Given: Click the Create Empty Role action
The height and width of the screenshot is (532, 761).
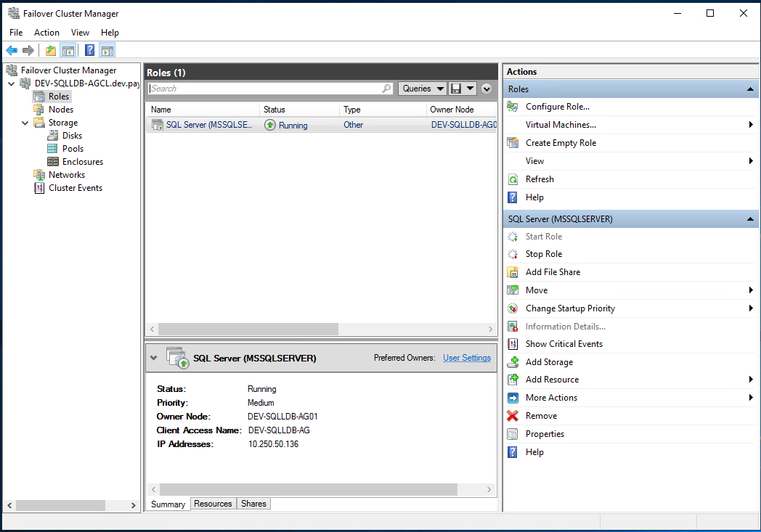Looking at the screenshot, I should point(560,142).
